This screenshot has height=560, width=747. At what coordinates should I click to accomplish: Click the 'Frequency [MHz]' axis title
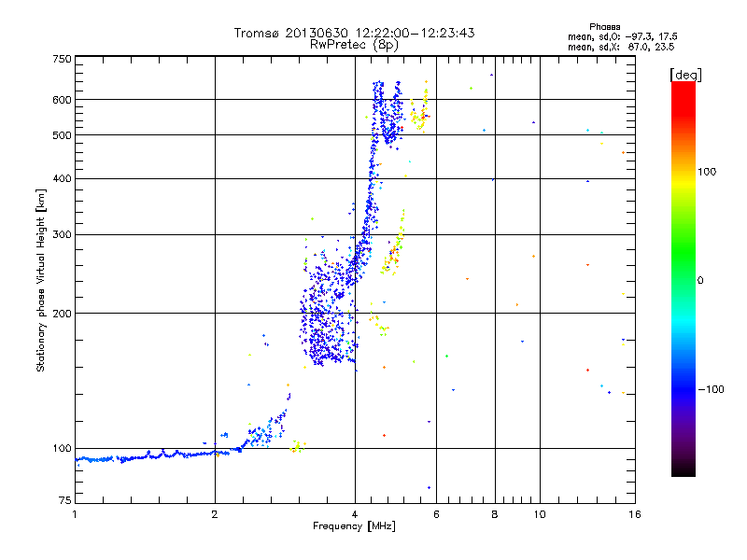[354, 526]
